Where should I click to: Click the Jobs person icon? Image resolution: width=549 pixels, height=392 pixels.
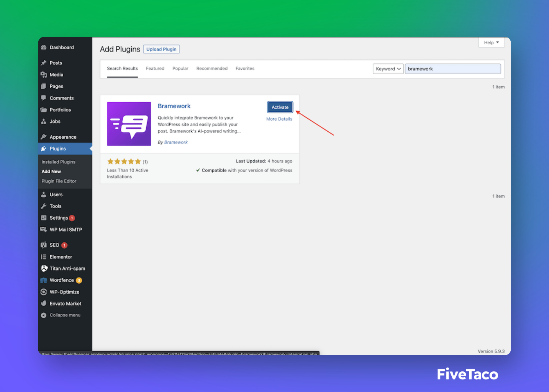44,121
